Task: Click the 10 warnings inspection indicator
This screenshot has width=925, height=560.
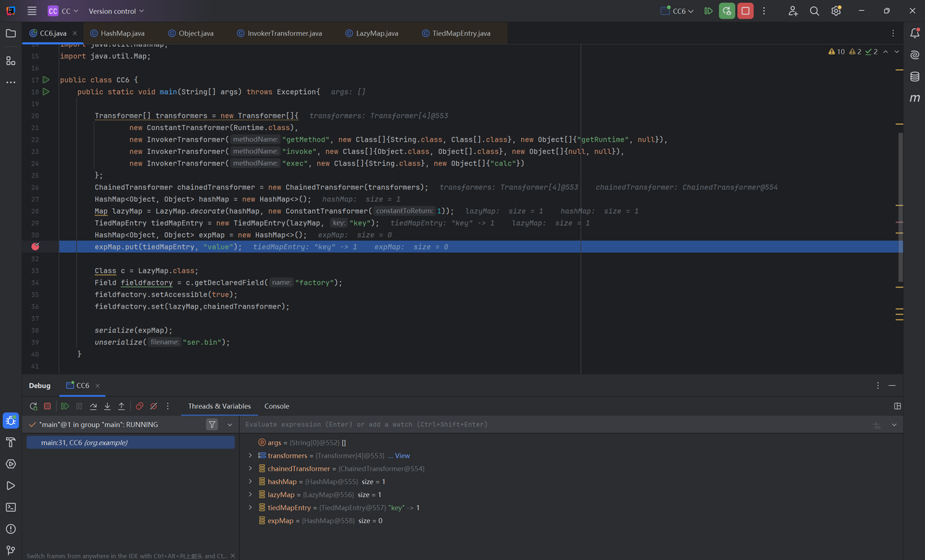Action: [x=837, y=52]
